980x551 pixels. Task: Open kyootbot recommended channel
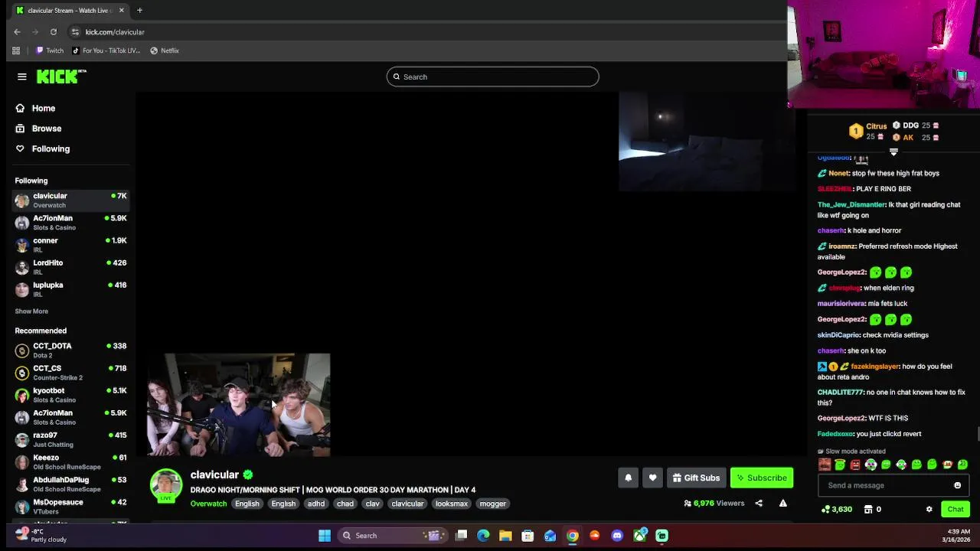click(x=70, y=395)
